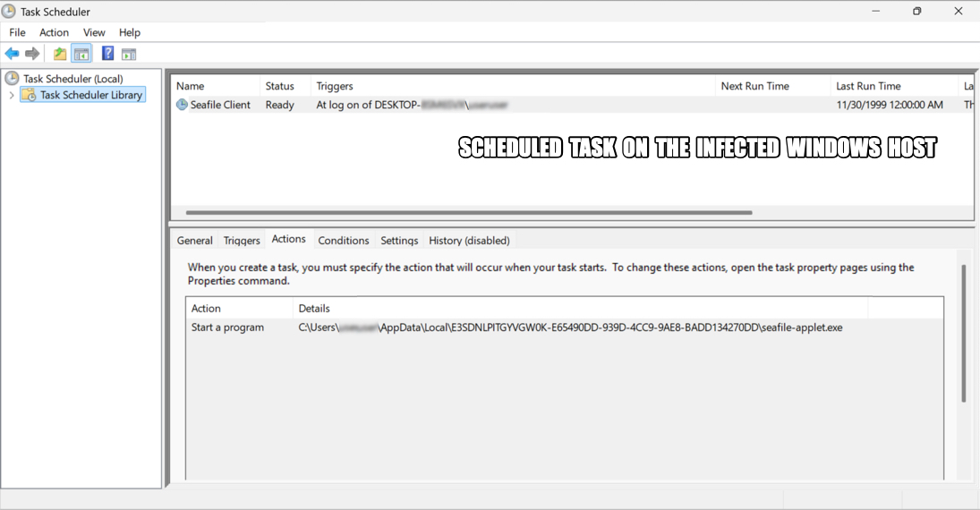Click the horizontal scrollbar in task list
This screenshot has width=980, height=510.
click(469, 213)
